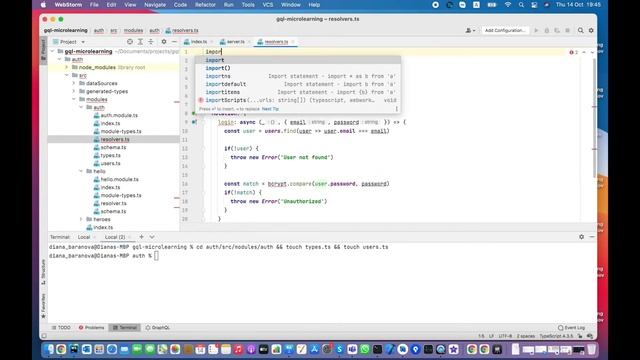The image size is (640, 360).
Task: Toggle GraphQL tool window button
Action: [x=158, y=328]
